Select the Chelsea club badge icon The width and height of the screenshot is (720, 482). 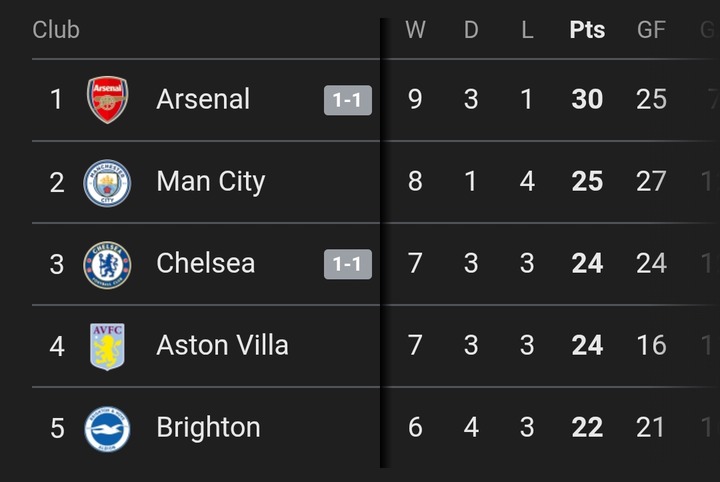[x=107, y=264]
